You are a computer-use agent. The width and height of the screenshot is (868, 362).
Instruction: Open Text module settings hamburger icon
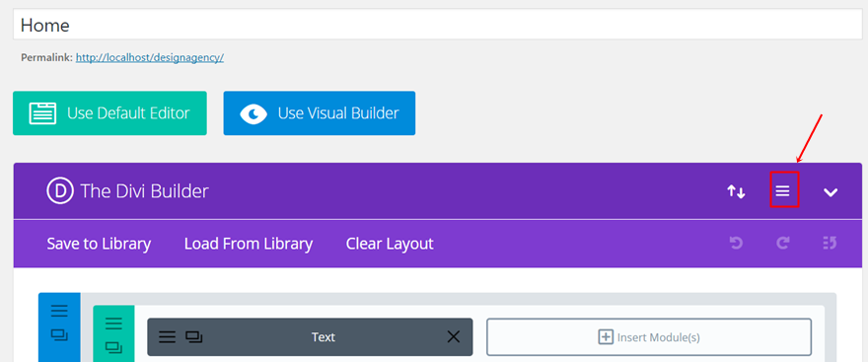click(167, 336)
